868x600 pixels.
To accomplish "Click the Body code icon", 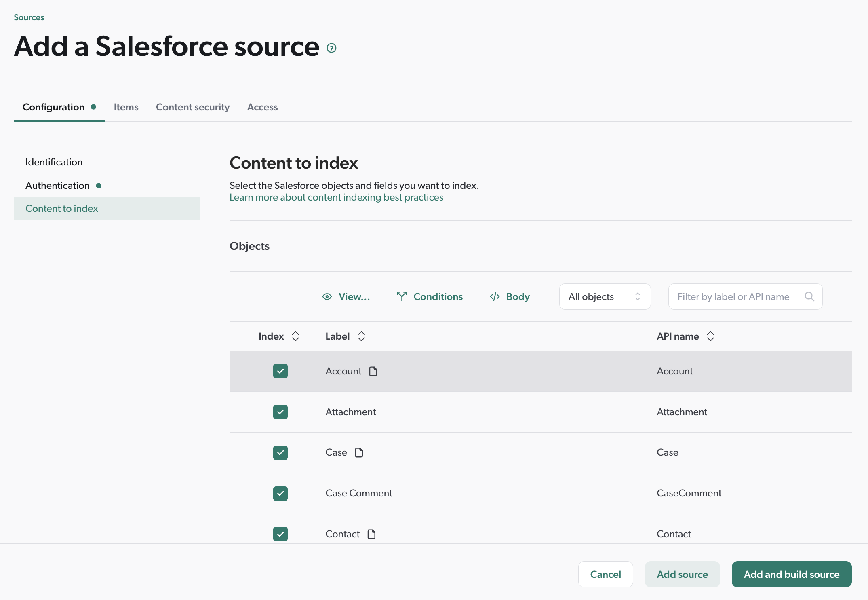I will pyautogui.click(x=494, y=296).
